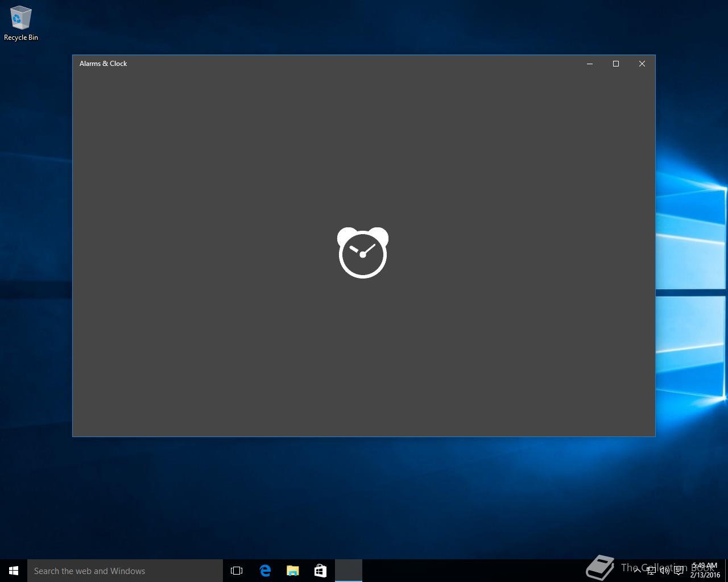Minimize the Alarms & Clock window

(590, 64)
